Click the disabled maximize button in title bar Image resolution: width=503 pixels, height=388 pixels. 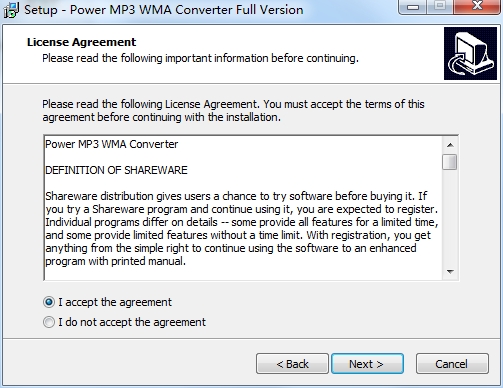click(440, 6)
